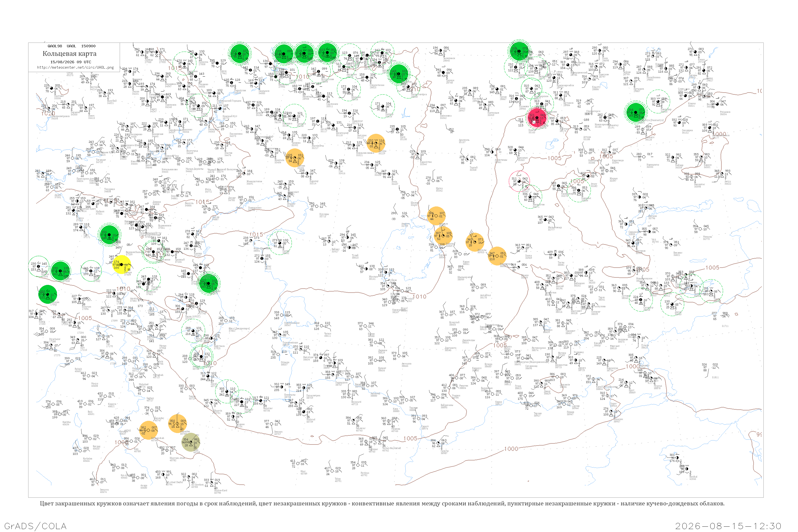Click the header code "QAOL98 UAOL 150900"

tap(72, 46)
